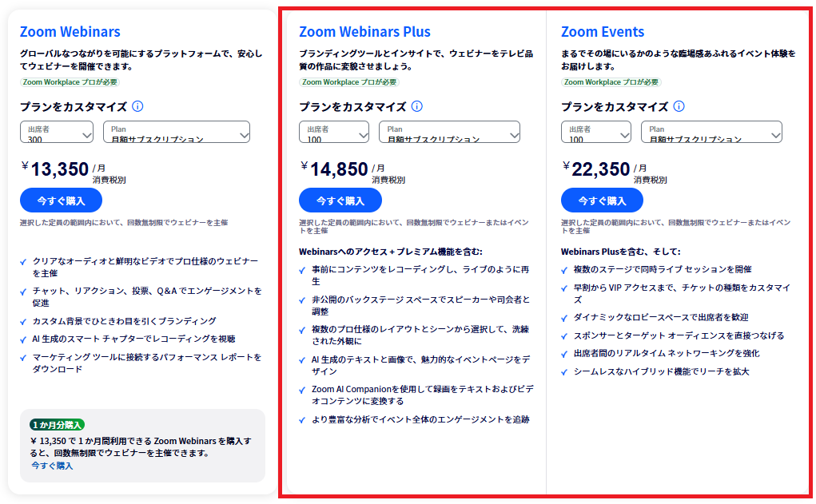Click info icon beside Zoom Webinars プランをカスタマイズ
The image size is (816, 504).
137,106
